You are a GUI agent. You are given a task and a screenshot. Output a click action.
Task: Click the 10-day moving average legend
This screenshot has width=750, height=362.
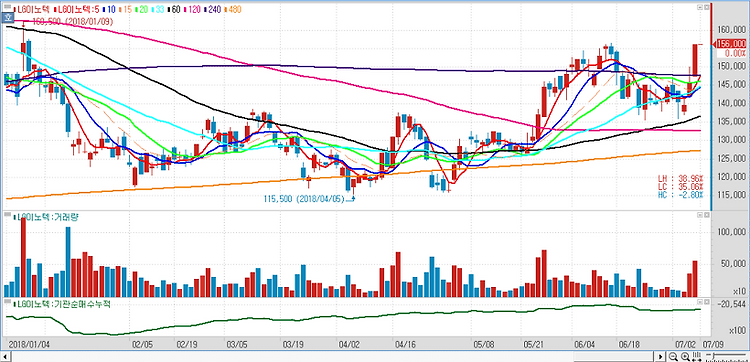coord(110,10)
